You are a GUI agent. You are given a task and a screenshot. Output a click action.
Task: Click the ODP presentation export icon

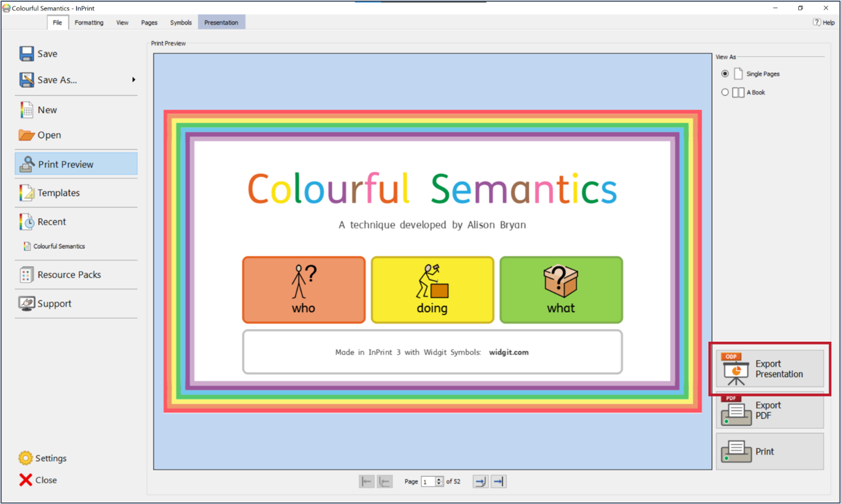[x=735, y=369]
